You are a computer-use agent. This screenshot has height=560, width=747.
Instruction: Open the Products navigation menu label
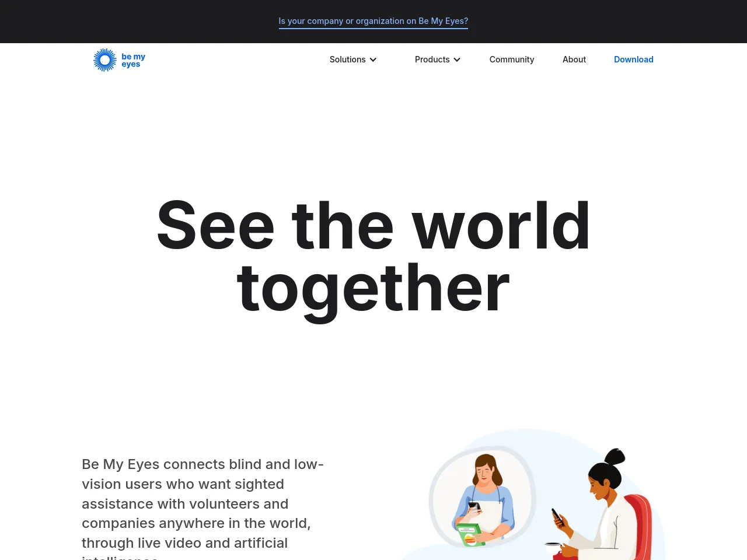click(x=432, y=60)
